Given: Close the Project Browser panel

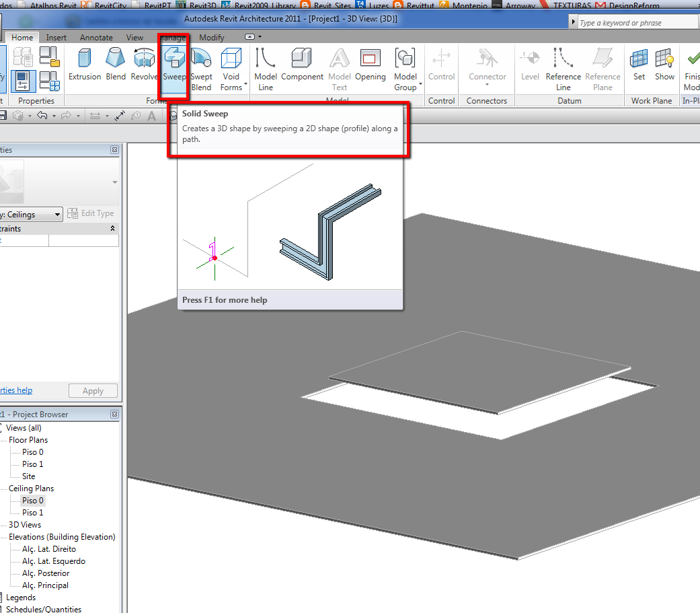Looking at the screenshot, I should pos(115,414).
